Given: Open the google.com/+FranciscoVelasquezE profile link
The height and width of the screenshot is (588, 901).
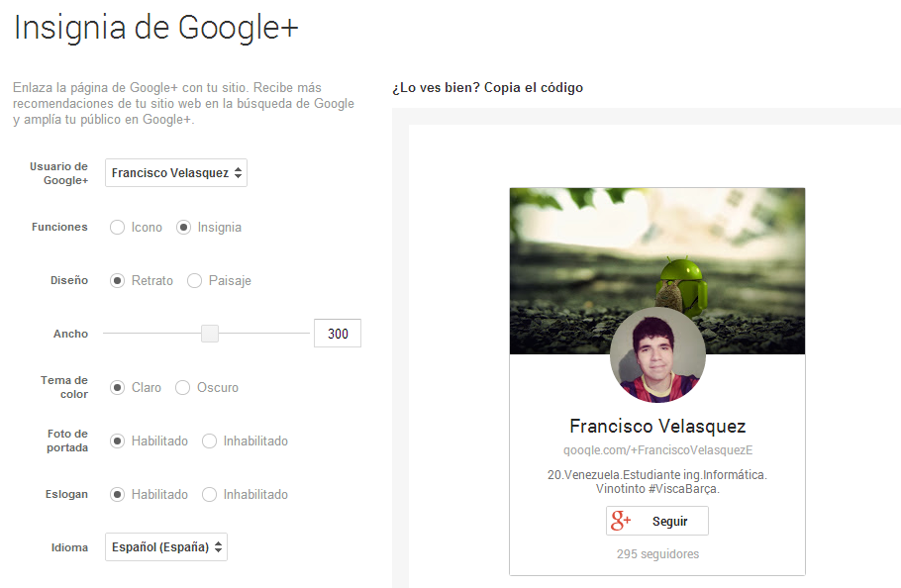Looking at the screenshot, I should click(x=657, y=450).
